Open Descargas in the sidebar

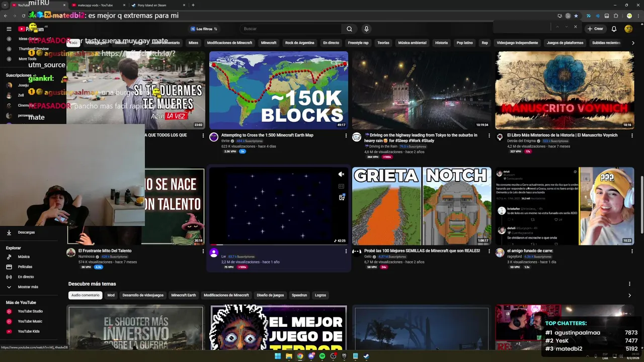[26, 232]
